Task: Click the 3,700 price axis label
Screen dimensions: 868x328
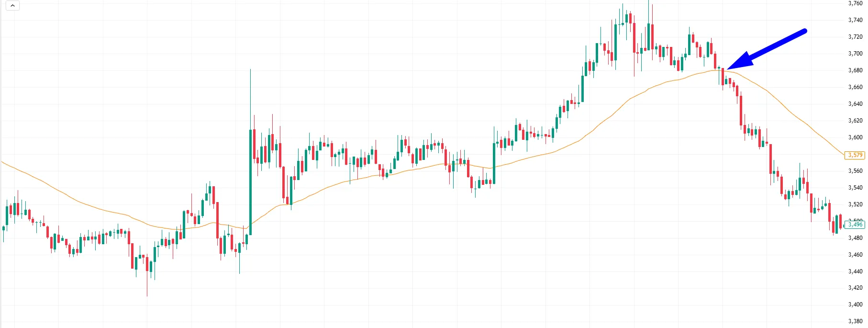Action: point(855,54)
